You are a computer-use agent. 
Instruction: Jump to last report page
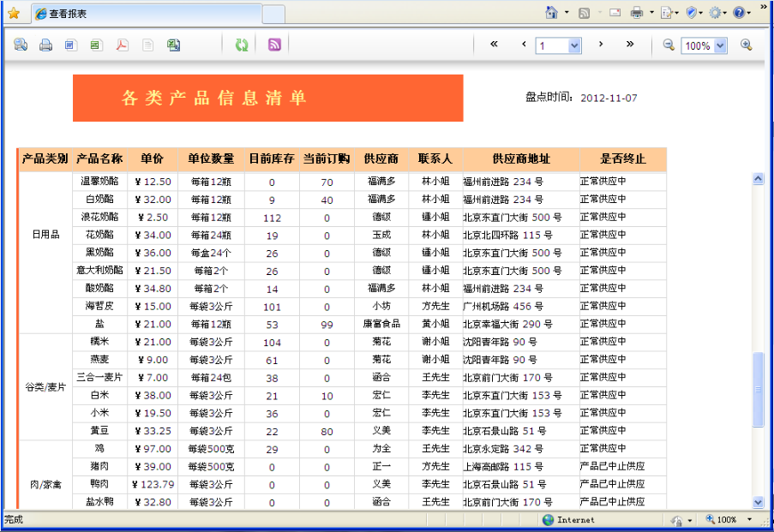click(x=630, y=44)
